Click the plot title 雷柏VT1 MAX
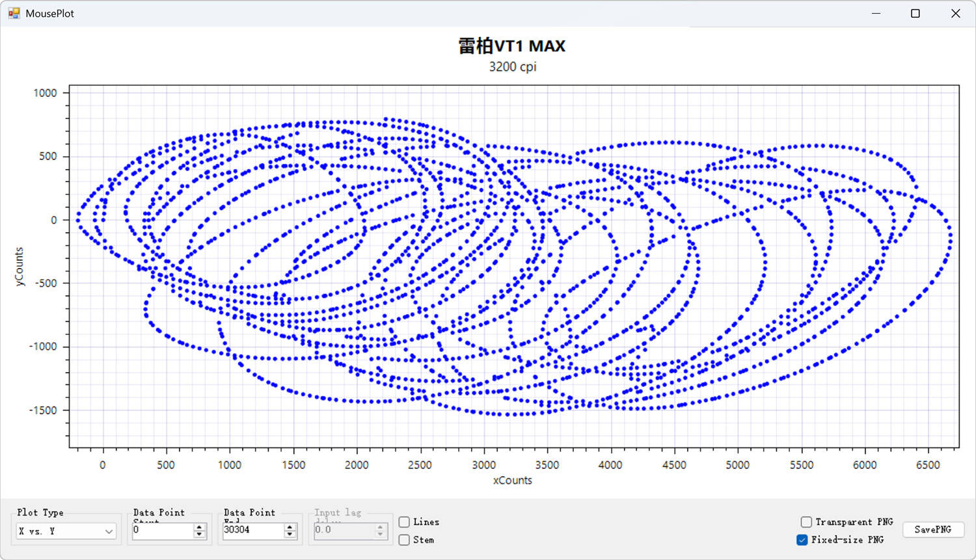 [512, 46]
